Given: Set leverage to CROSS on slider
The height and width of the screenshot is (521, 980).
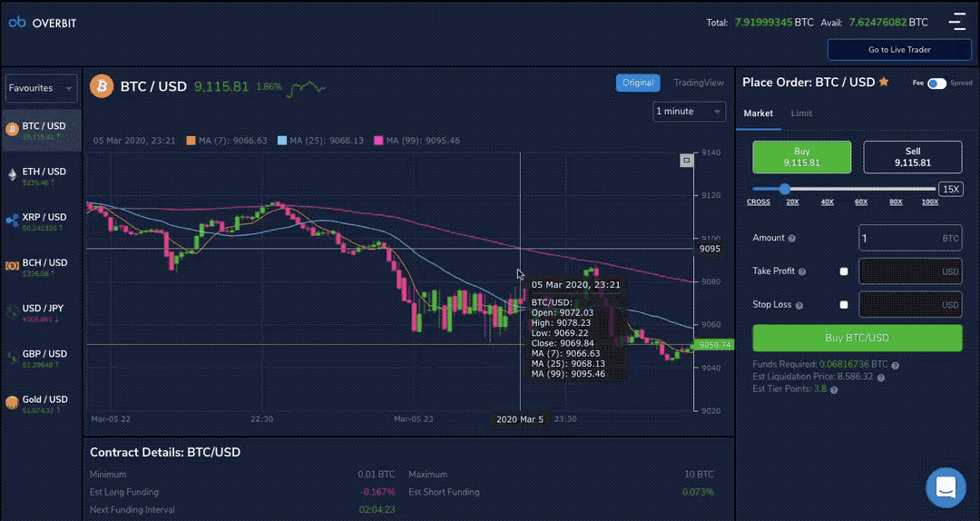Looking at the screenshot, I should tap(758, 202).
